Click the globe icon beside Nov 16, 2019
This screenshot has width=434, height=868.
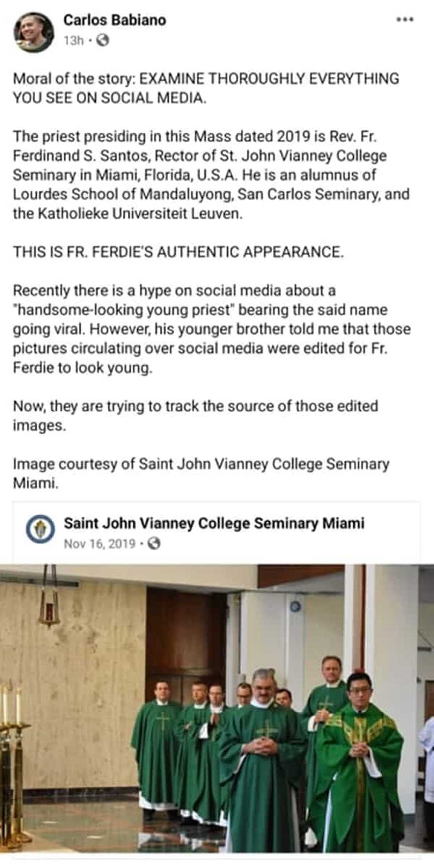(x=154, y=544)
